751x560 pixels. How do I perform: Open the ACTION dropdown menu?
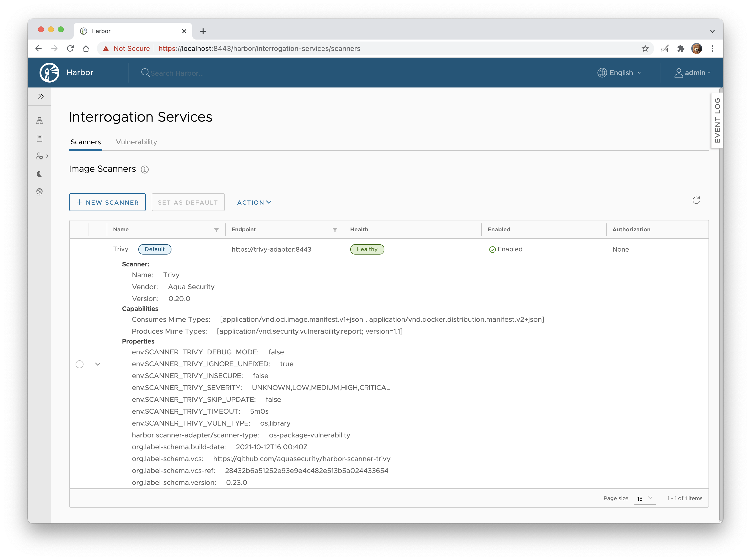tap(254, 202)
